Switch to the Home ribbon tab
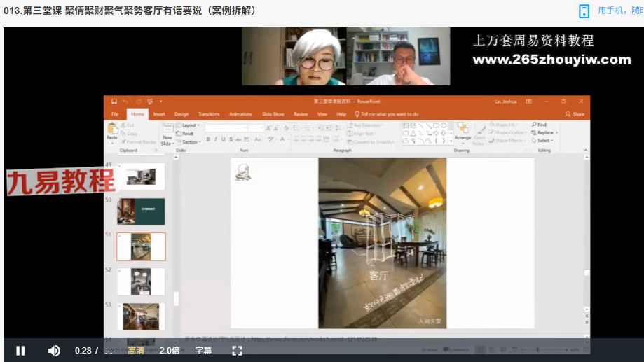Screen dimensions: 644x362 137,114
